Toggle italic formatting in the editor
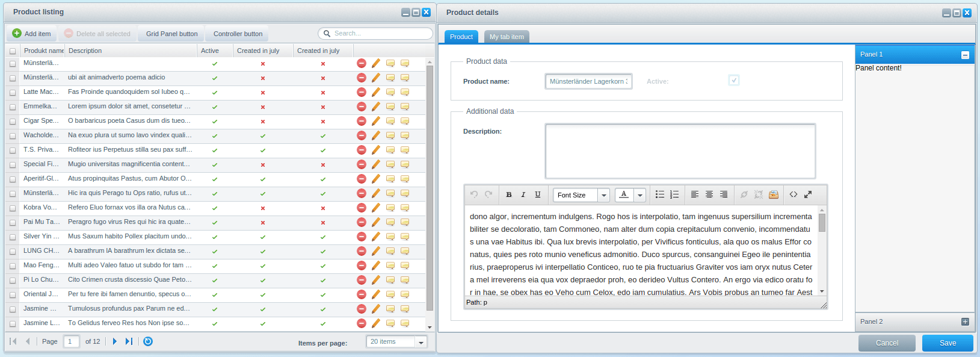980x357 pixels. click(523, 194)
